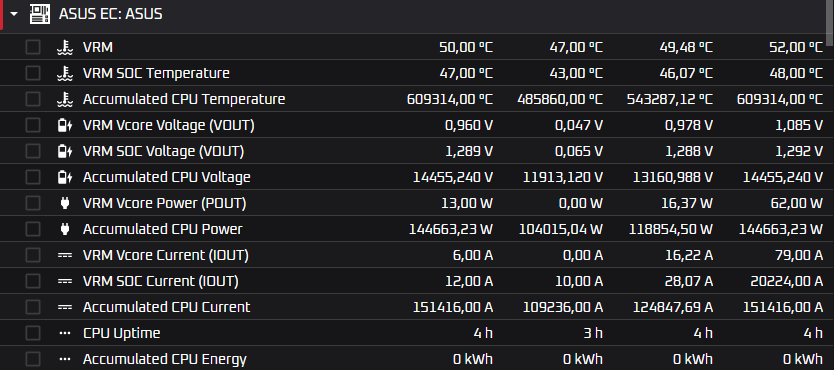Image resolution: width=834 pixels, height=370 pixels.
Task: Toggle the Accumulated CPU Power checkbox
Action: (33, 229)
